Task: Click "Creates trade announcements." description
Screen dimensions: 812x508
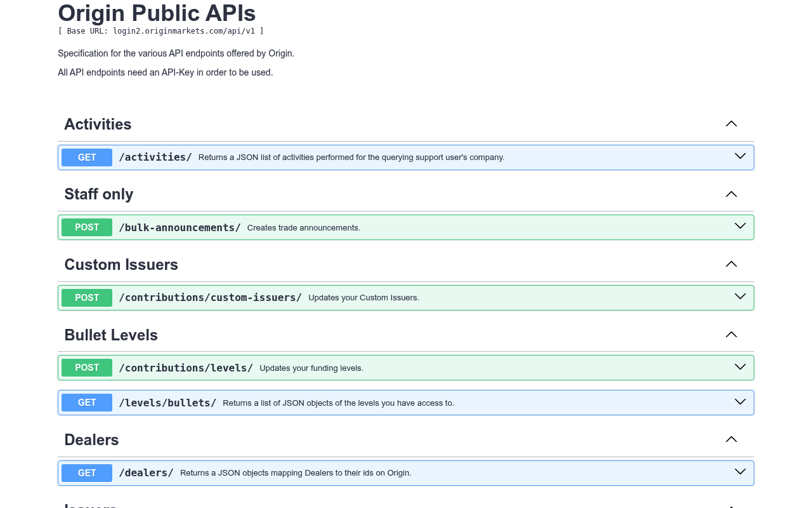Action: (304, 228)
